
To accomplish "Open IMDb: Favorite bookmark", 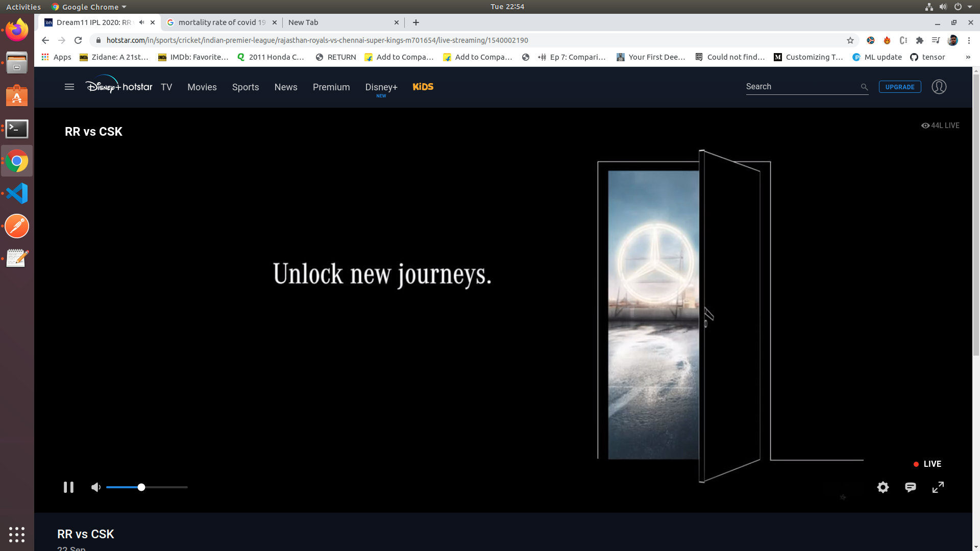I will coord(193,57).
